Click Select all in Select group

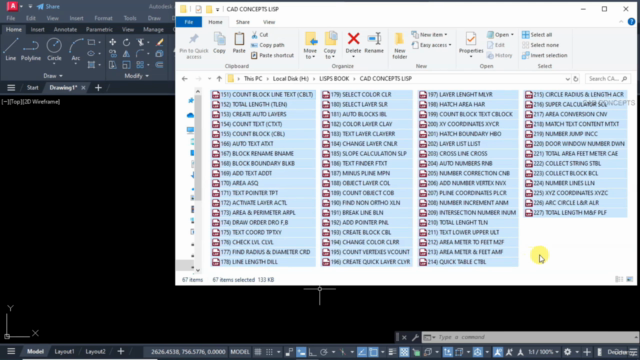[537, 35]
